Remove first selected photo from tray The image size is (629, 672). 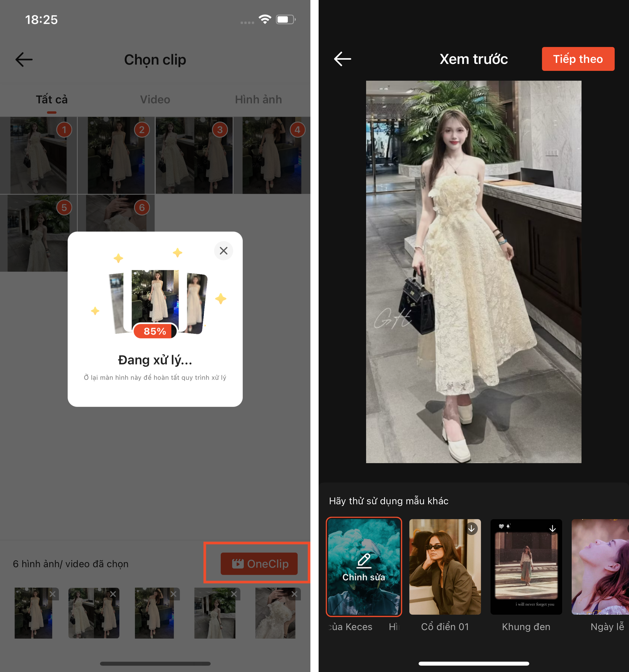click(53, 594)
